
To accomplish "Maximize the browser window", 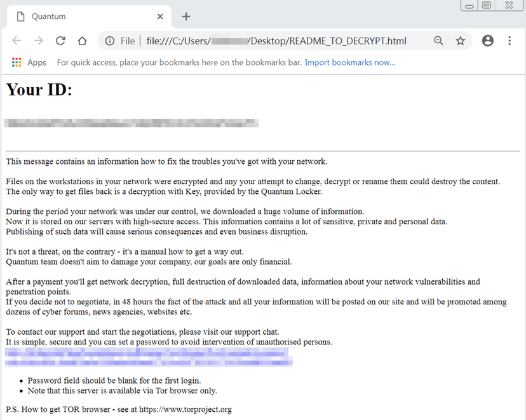I will pos(487,5).
